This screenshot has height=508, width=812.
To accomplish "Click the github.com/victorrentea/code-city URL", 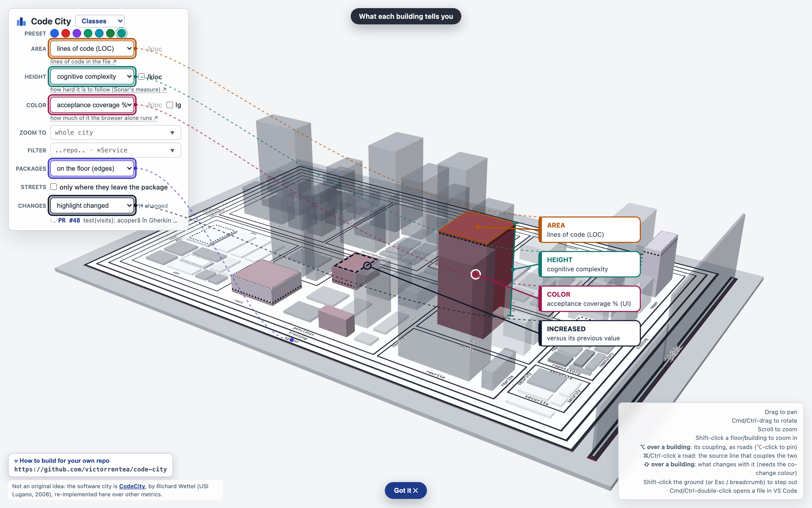I will (90, 469).
